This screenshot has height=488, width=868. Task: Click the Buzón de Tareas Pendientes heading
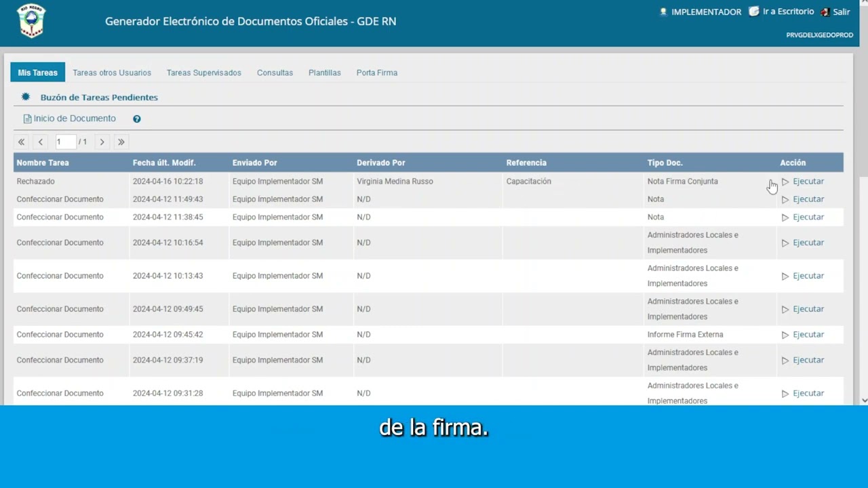point(99,98)
